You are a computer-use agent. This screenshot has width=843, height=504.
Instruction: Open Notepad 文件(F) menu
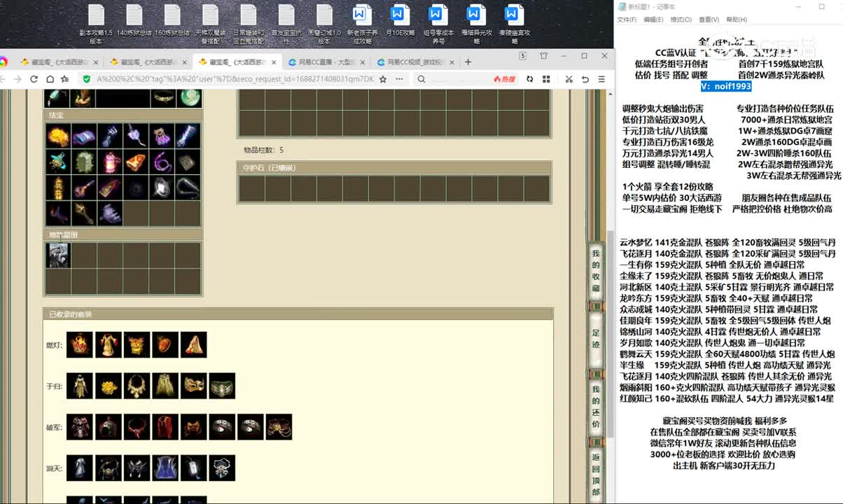pyautogui.click(x=627, y=20)
